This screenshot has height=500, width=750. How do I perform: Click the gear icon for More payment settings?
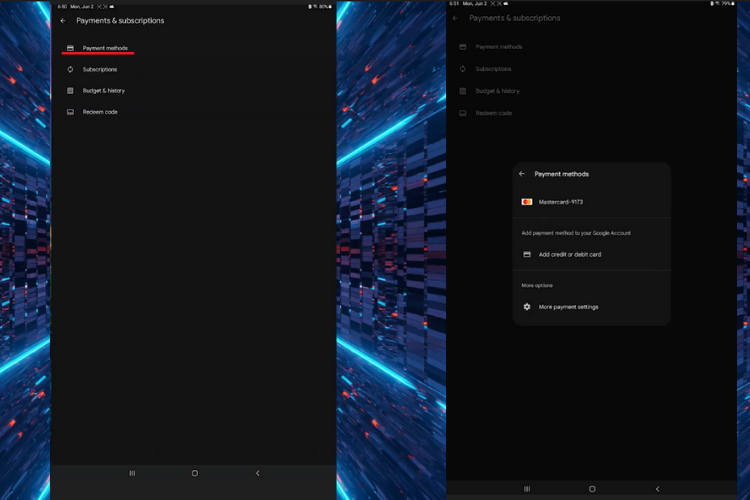[x=527, y=307]
